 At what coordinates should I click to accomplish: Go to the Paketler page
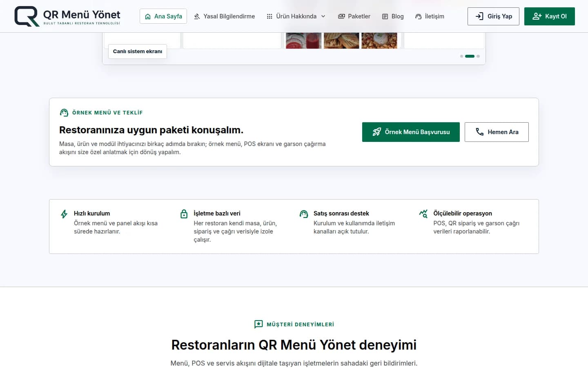click(x=354, y=16)
